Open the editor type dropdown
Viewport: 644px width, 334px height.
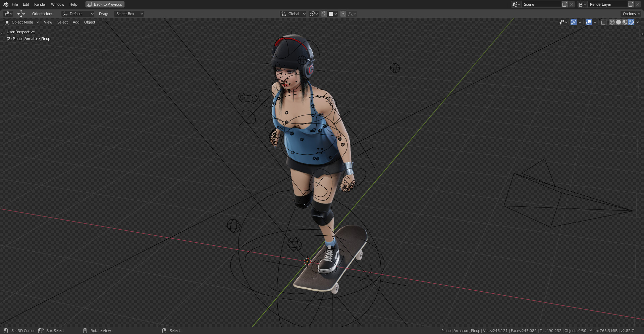point(8,14)
